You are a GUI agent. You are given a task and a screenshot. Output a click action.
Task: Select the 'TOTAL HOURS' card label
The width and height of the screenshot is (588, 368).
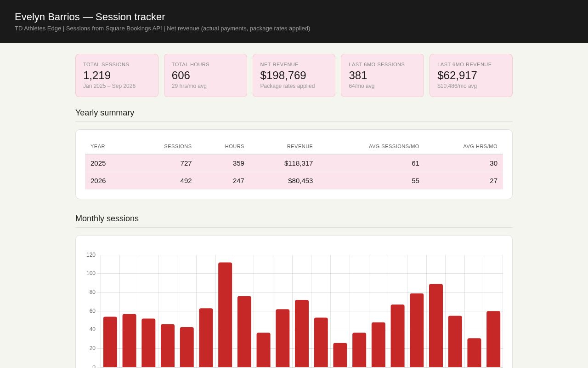click(x=191, y=64)
